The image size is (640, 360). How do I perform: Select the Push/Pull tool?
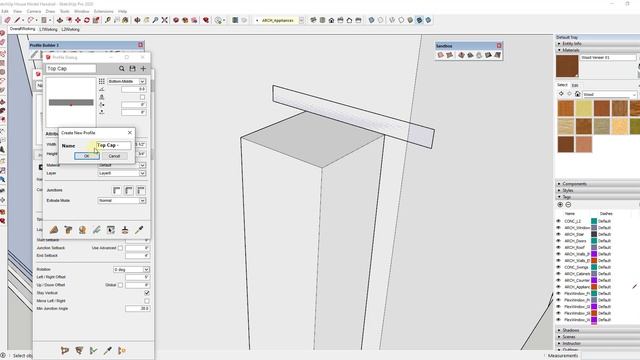point(60,20)
